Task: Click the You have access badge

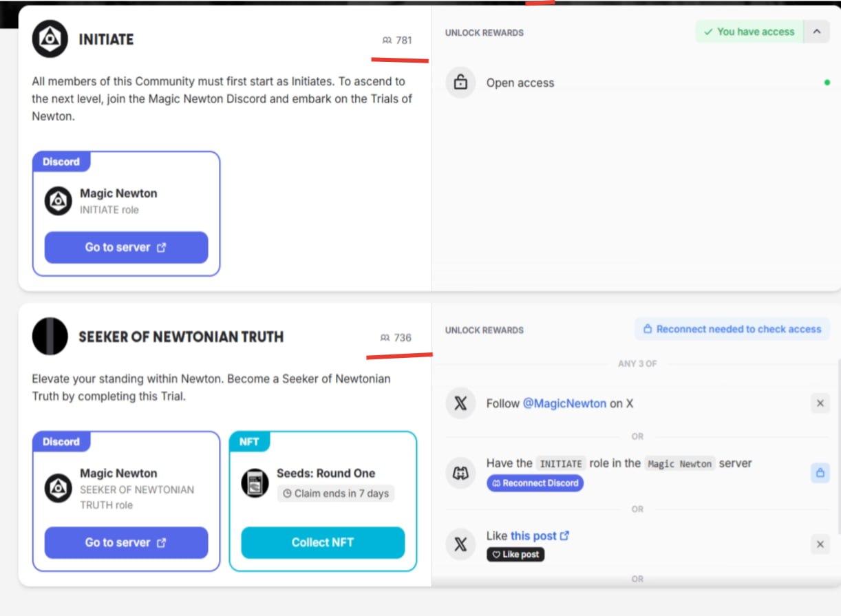Action: coord(749,32)
